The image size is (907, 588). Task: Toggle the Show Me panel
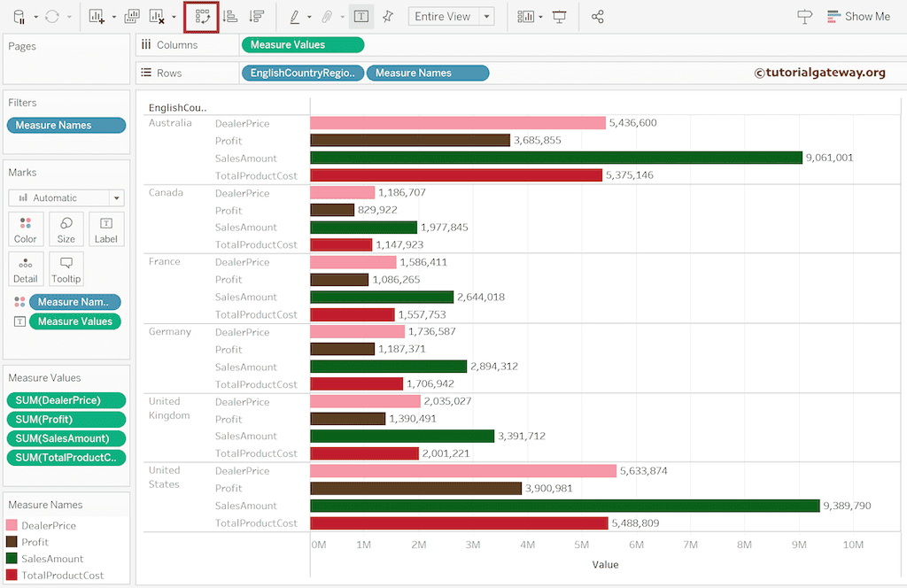pos(857,17)
